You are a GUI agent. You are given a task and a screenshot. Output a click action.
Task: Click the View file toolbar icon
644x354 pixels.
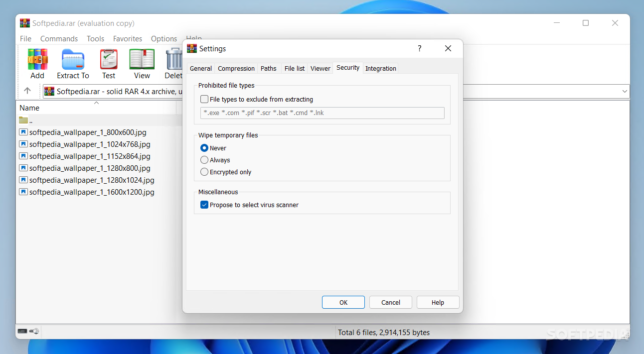(142, 60)
